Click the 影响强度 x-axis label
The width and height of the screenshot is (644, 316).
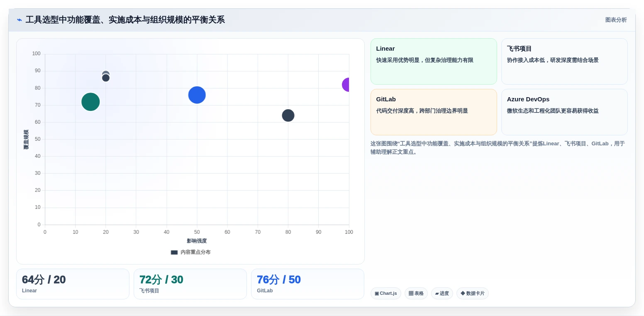click(197, 241)
